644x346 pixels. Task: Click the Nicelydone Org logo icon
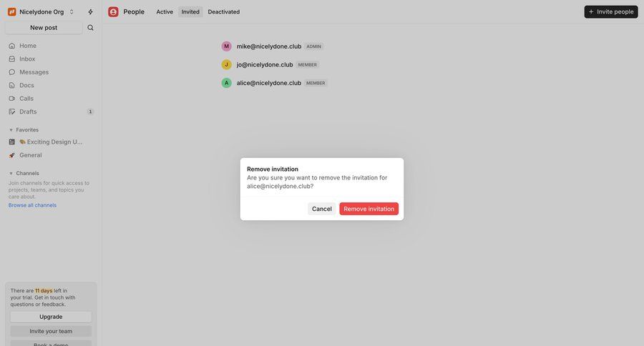(x=12, y=12)
